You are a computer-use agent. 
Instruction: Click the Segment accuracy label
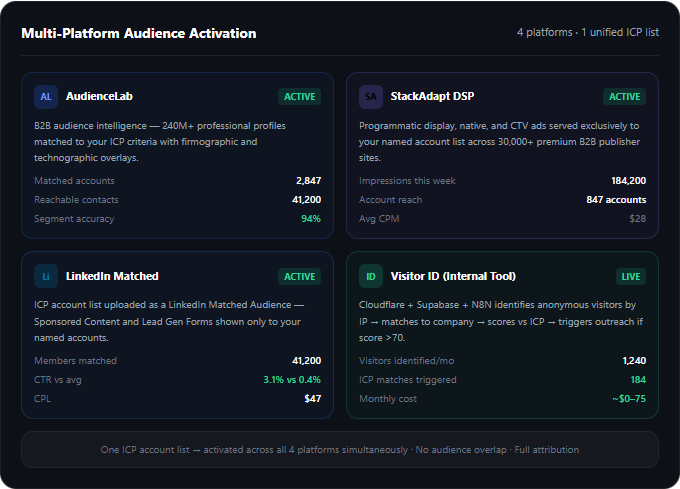click(74, 219)
